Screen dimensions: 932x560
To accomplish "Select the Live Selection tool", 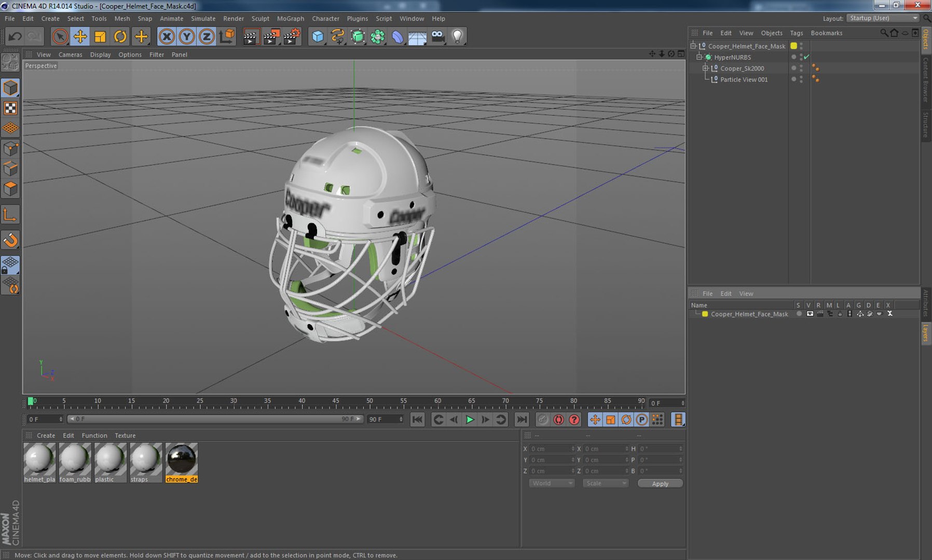I will coord(60,36).
